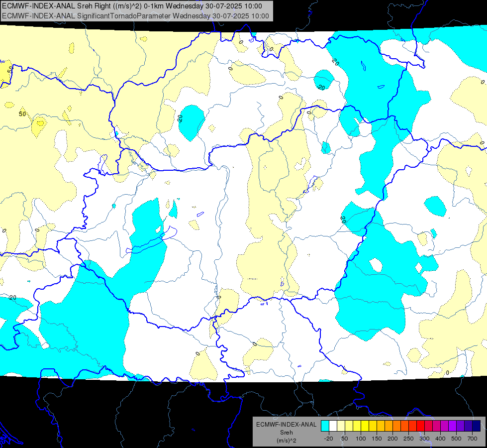The height and width of the screenshot is (448, 487).
Task: Click the cyan swatch in the Sreh legend
Action: pos(325,426)
